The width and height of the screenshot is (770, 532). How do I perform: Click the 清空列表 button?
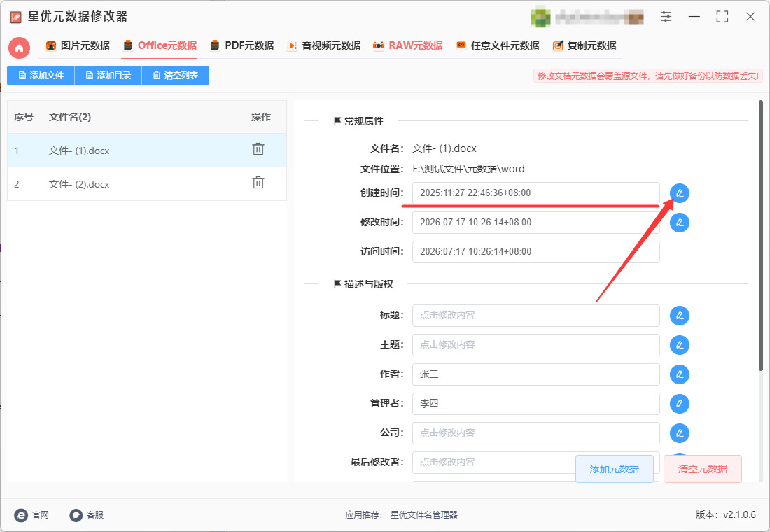pos(175,76)
